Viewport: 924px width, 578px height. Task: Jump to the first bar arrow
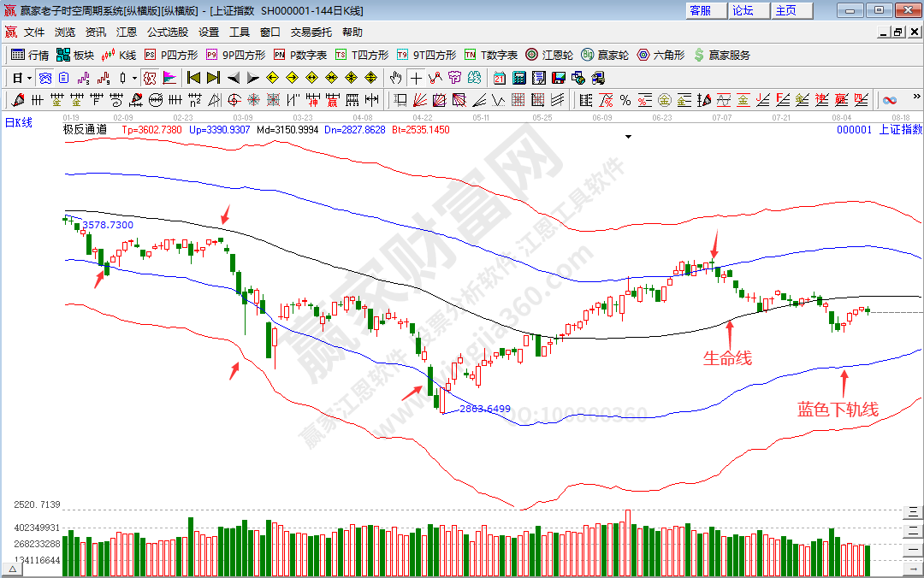pos(193,78)
